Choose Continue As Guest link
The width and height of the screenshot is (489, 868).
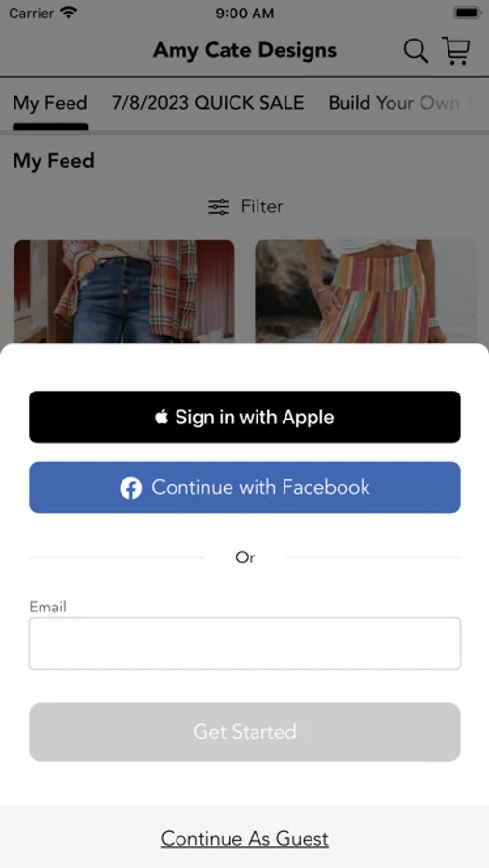click(x=245, y=839)
